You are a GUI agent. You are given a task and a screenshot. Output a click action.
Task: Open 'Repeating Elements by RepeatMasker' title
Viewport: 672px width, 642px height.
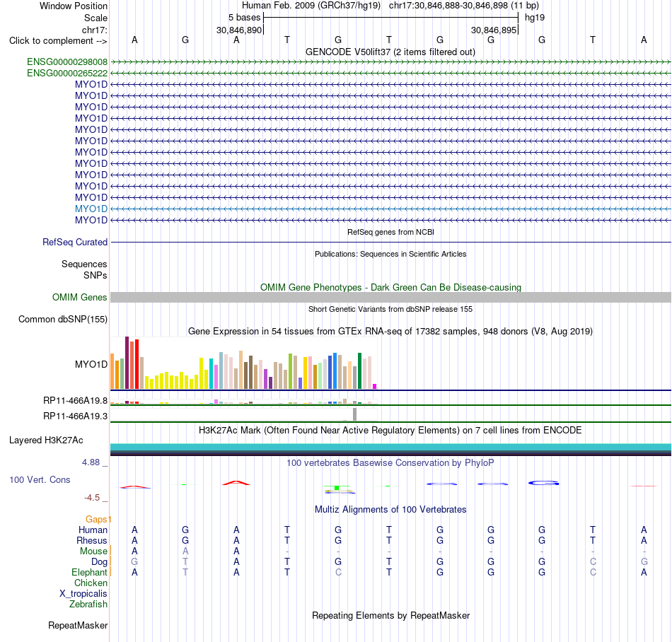[390, 616]
